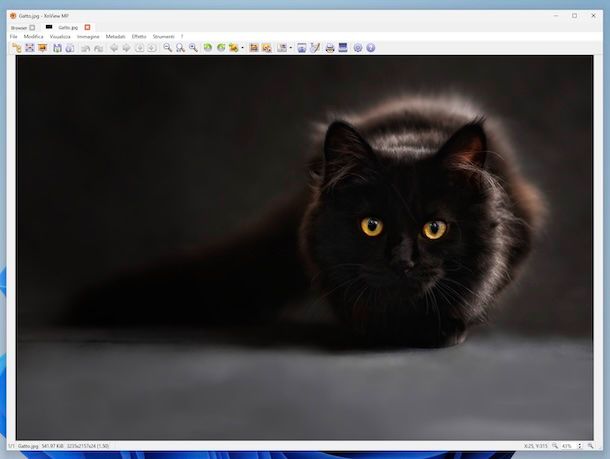Open the Resize image tool icon
The width and height of the screenshot is (610, 459).
click(x=267, y=48)
